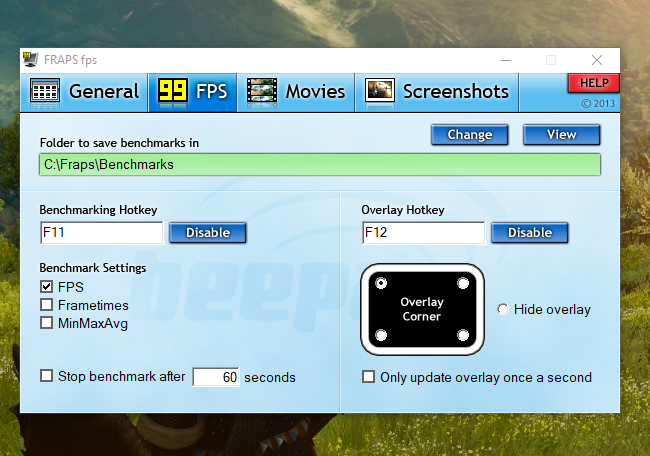Click the Screenshots picture icon

(379, 90)
